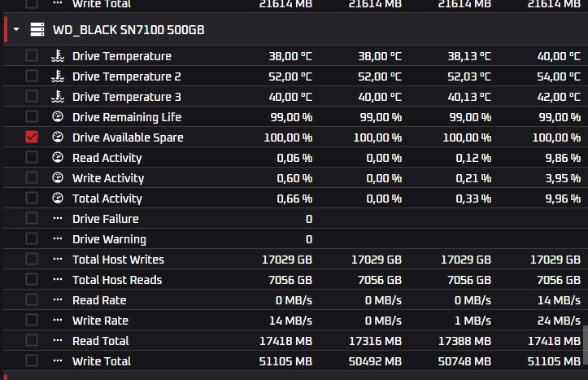Enable the Write Activity checkbox
The height and width of the screenshot is (380, 588).
pyautogui.click(x=32, y=177)
